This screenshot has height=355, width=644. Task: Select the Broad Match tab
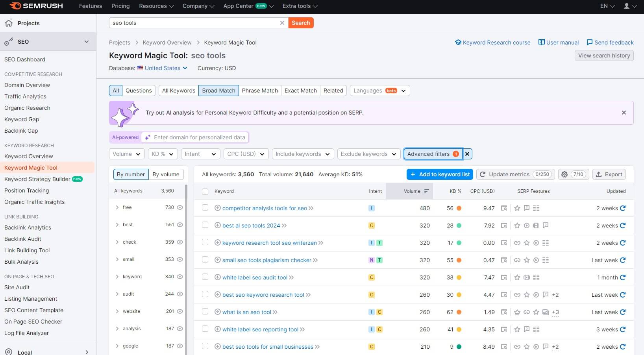(218, 91)
